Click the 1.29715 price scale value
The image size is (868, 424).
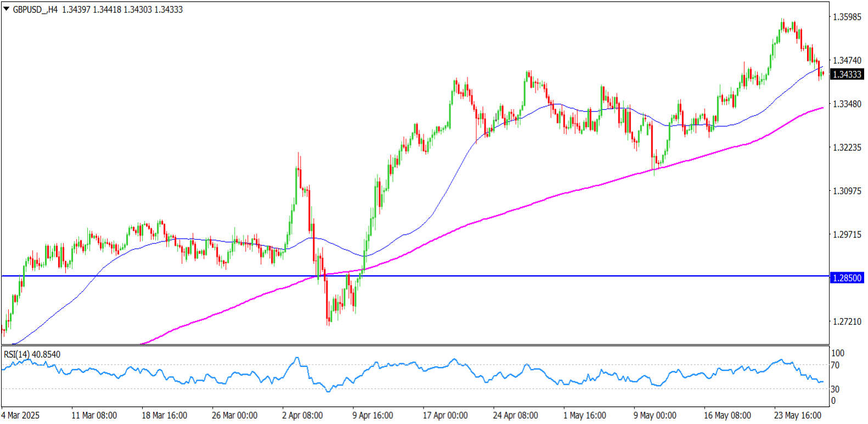point(847,234)
